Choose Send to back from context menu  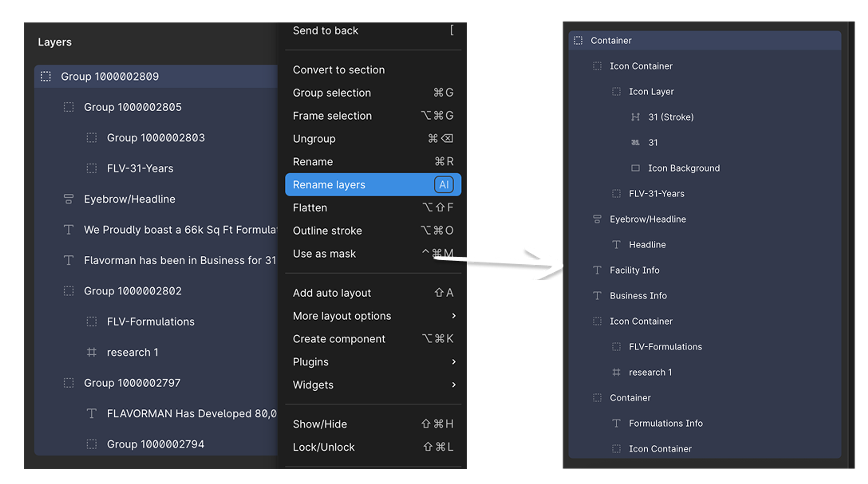pyautogui.click(x=373, y=31)
